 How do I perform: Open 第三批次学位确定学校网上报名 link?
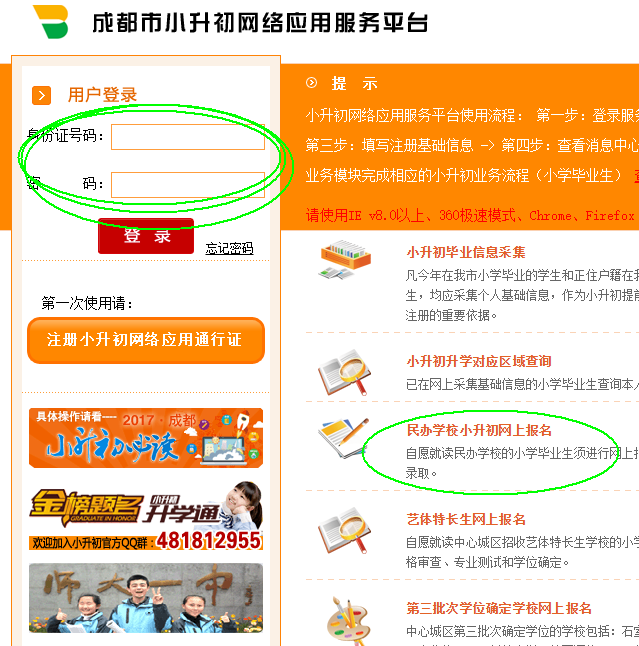pyautogui.click(x=499, y=608)
